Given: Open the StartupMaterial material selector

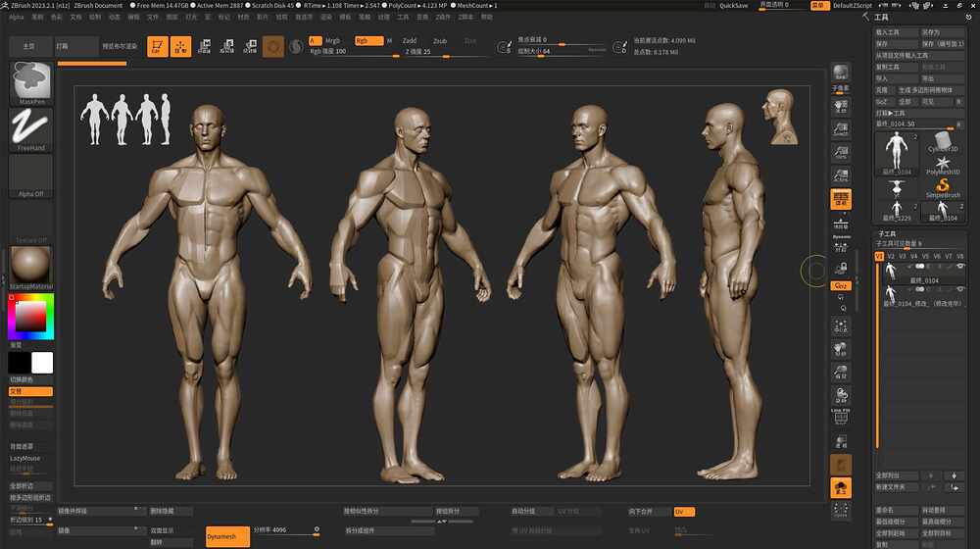Looking at the screenshot, I should (31, 268).
